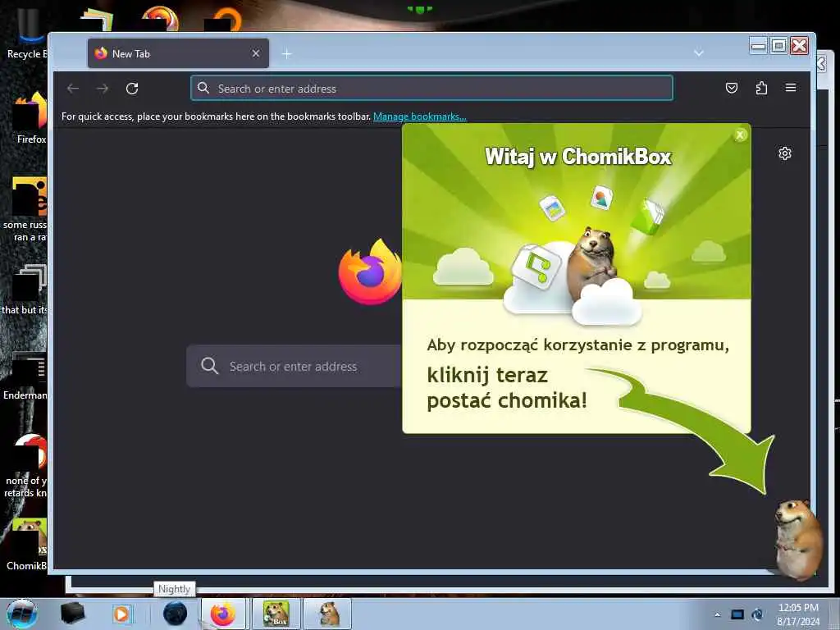Image resolution: width=840 pixels, height=630 pixels.
Task: Open the Nightly globe taskbar icon
Action: pos(175,614)
